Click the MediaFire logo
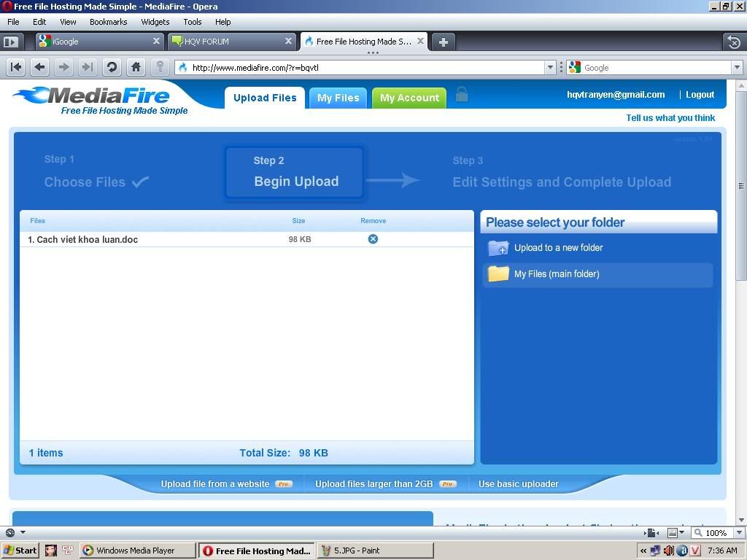Image resolution: width=747 pixels, height=560 pixels. coord(101,101)
